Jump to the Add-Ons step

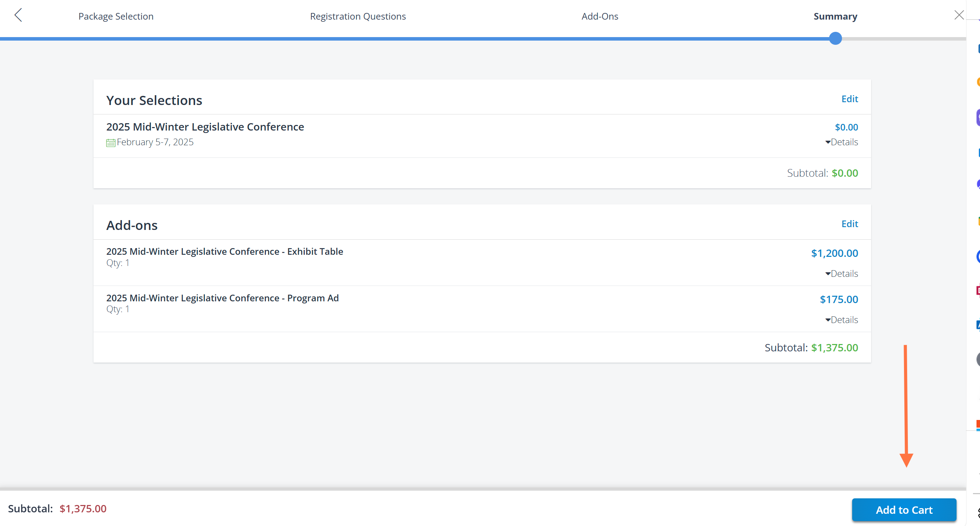click(600, 16)
